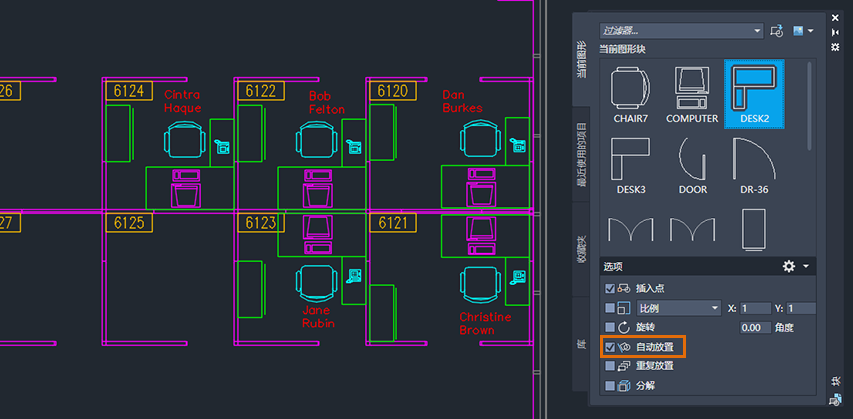Screen dimensions: 853x419
Task: Click the browse drawing file icon beside filter
Action: 777,31
